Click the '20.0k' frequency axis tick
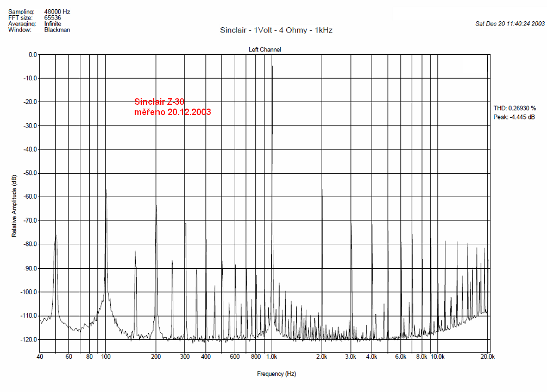The width and height of the screenshot is (547, 392). (488, 357)
